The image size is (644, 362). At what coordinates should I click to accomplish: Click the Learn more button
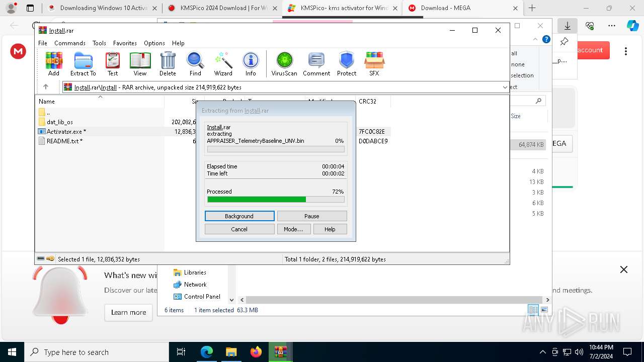pos(128,312)
